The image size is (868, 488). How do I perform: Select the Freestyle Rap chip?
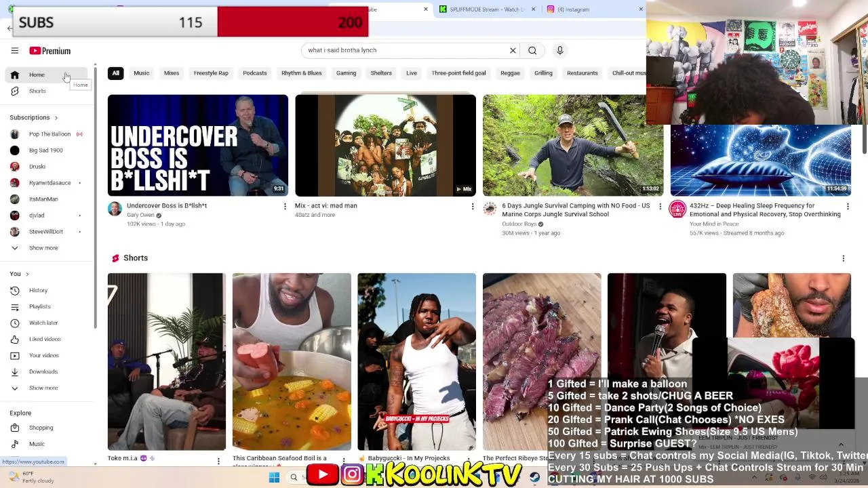coord(211,73)
